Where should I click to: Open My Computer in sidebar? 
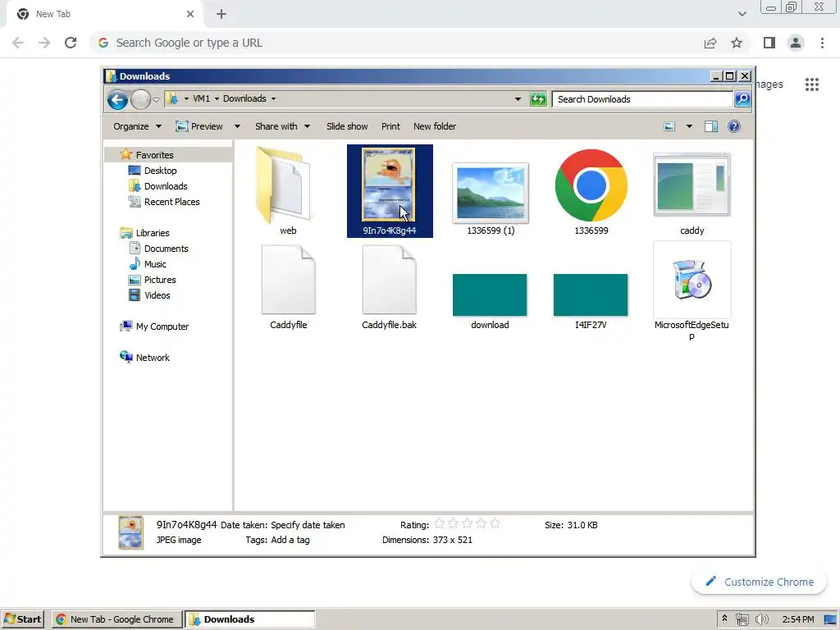pos(162,326)
